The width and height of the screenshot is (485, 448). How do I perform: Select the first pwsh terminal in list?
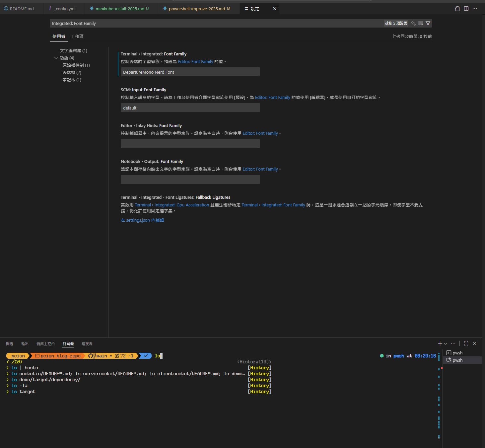coord(457,353)
